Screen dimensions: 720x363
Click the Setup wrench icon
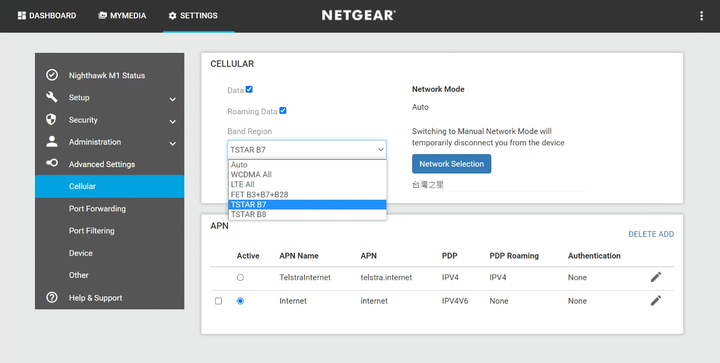tap(52, 97)
